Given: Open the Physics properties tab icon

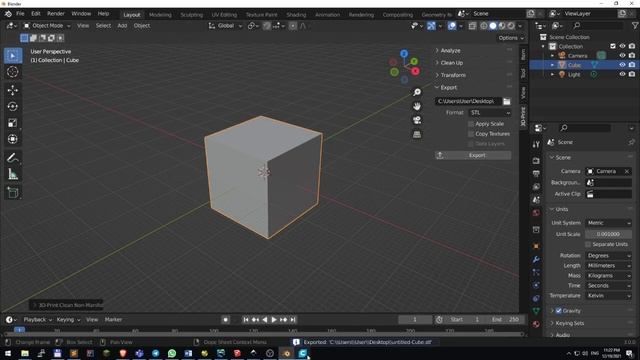Looking at the screenshot, I should point(536,285).
